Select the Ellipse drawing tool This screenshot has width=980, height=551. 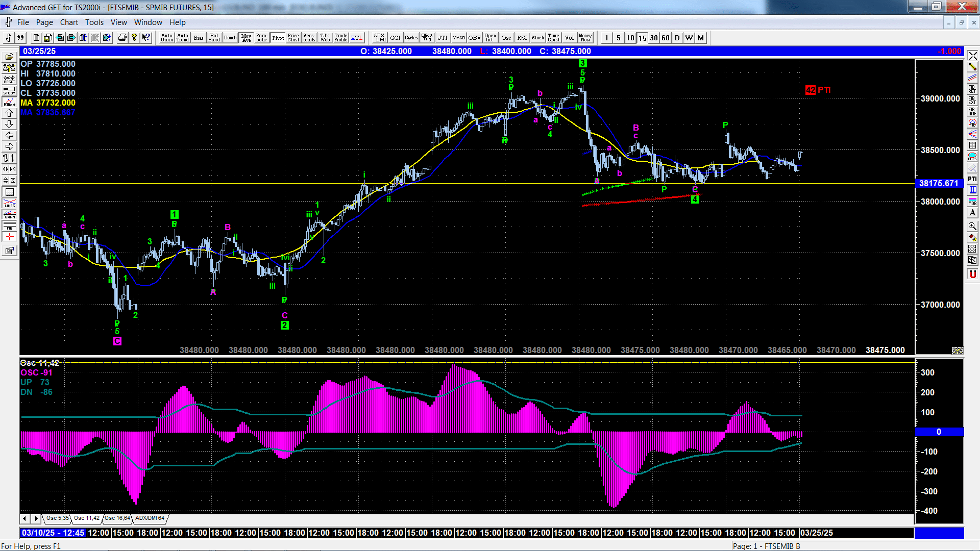tap(972, 157)
